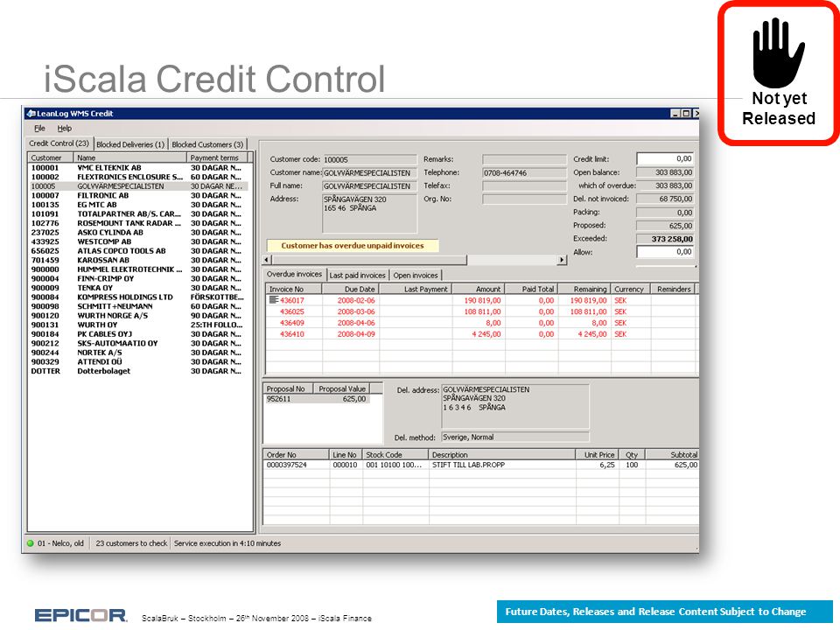Sort by Invoice No column header

[294, 290]
